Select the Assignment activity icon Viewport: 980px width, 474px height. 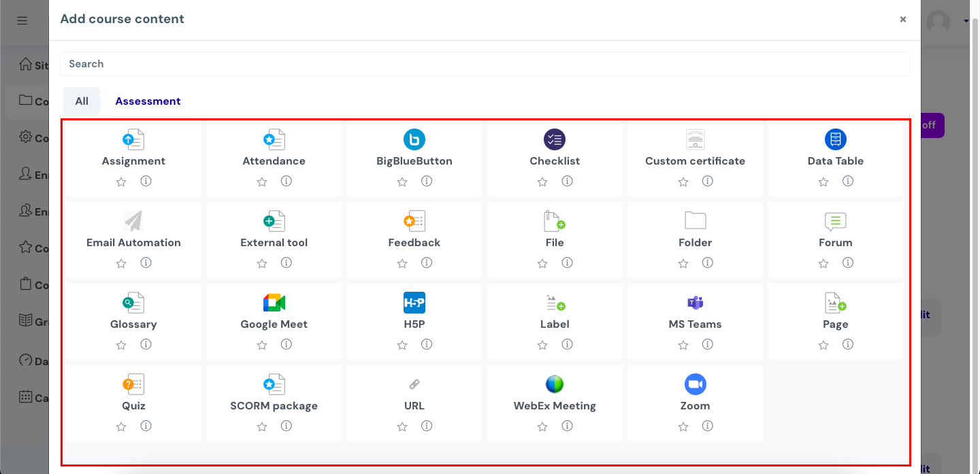point(133,139)
